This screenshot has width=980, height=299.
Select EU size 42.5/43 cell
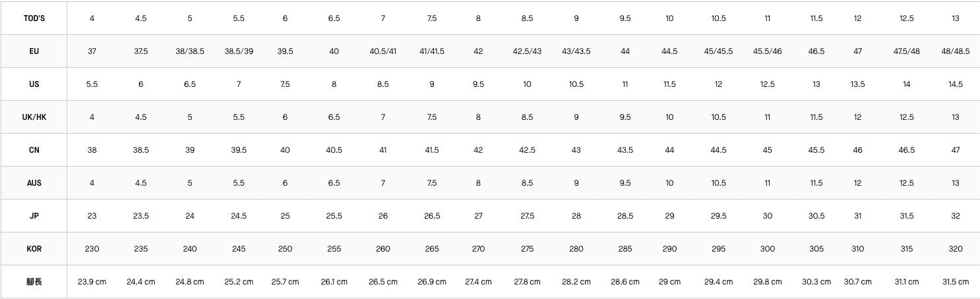click(x=527, y=51)
